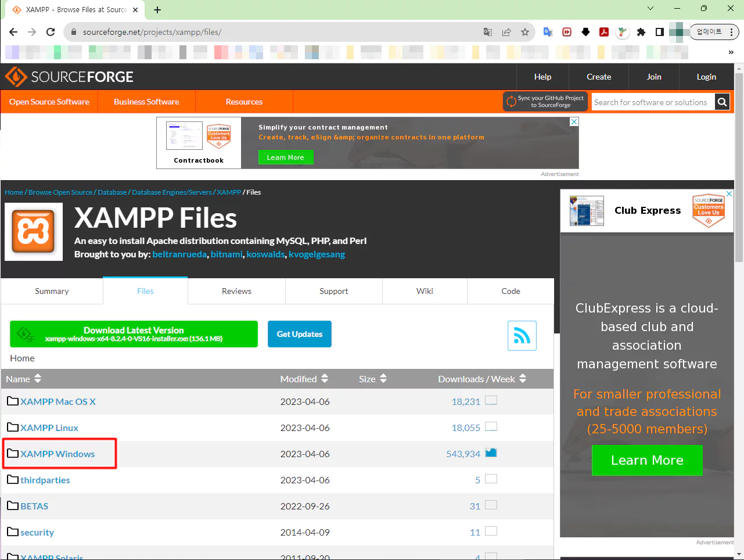This screenshot has width=744, height=560.
Task: Click Learn More in ClubExpress ad
Action: pos(647,460)
